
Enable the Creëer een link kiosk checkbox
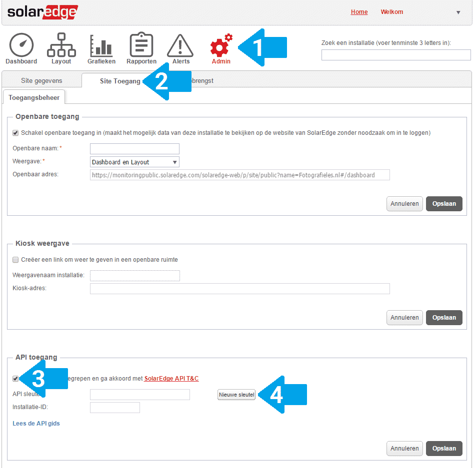tap(15, 260)
